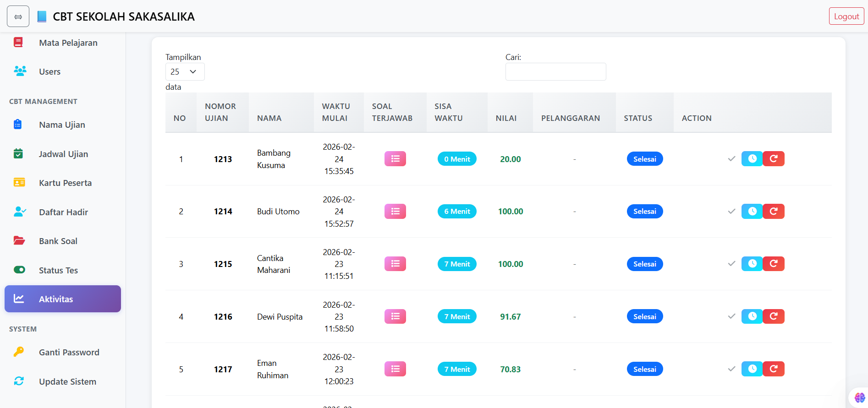
Task: Open Jadwal Ujian from the sidebar
Action: 63,154
